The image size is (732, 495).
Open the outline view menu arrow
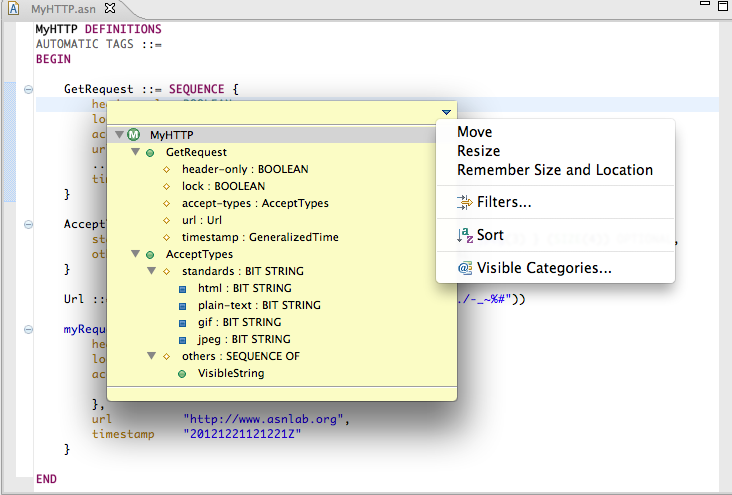[x=446, y=112]
